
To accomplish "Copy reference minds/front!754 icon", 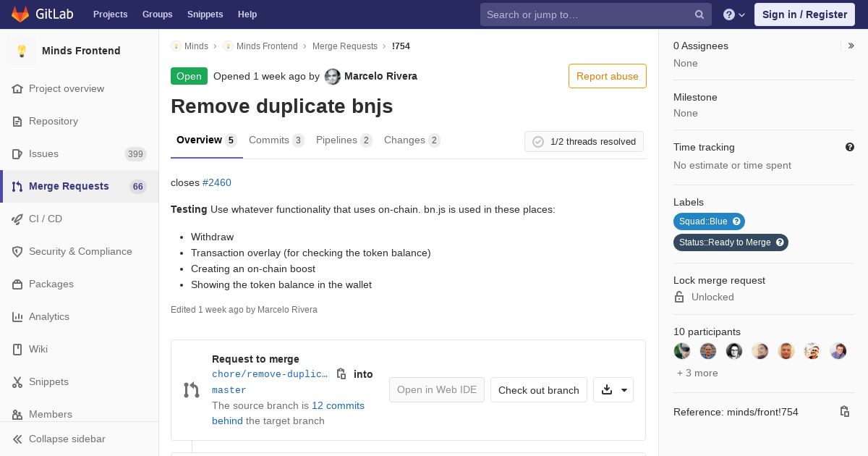I will (x=844, y=411).
